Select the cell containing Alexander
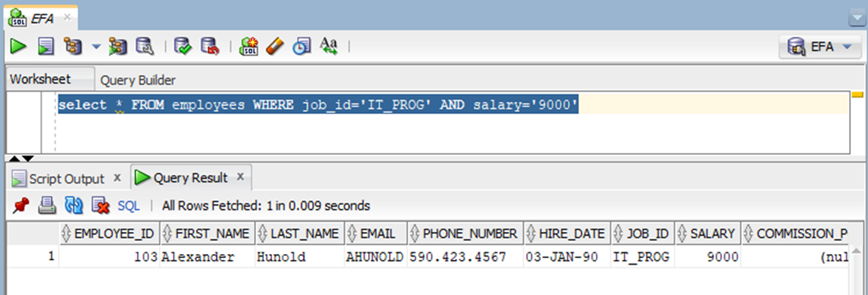The width and height of the screenshot is (868, 295). pyautogui.click(x=207, y=256)
